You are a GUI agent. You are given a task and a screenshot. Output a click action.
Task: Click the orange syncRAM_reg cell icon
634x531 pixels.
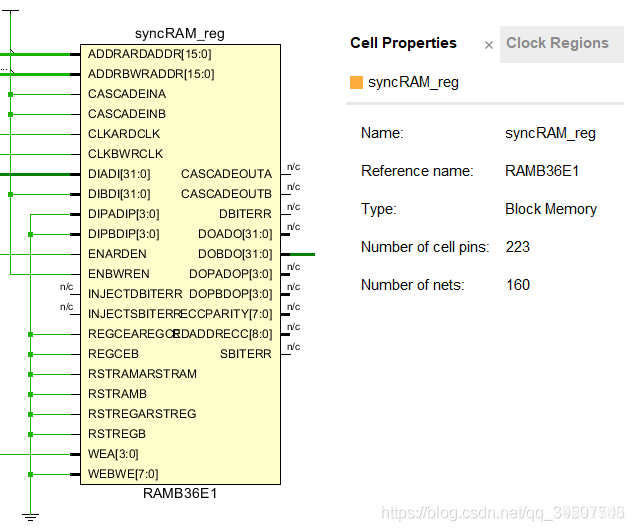coord(356,83)
